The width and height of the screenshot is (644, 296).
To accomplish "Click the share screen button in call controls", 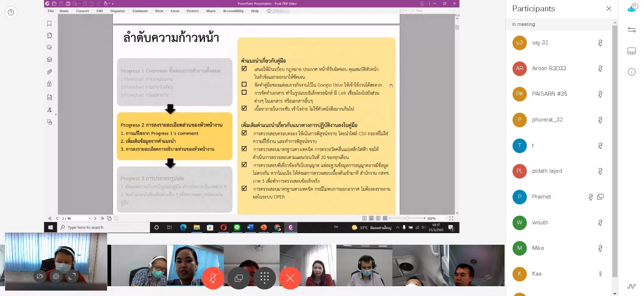I will 239,278.
